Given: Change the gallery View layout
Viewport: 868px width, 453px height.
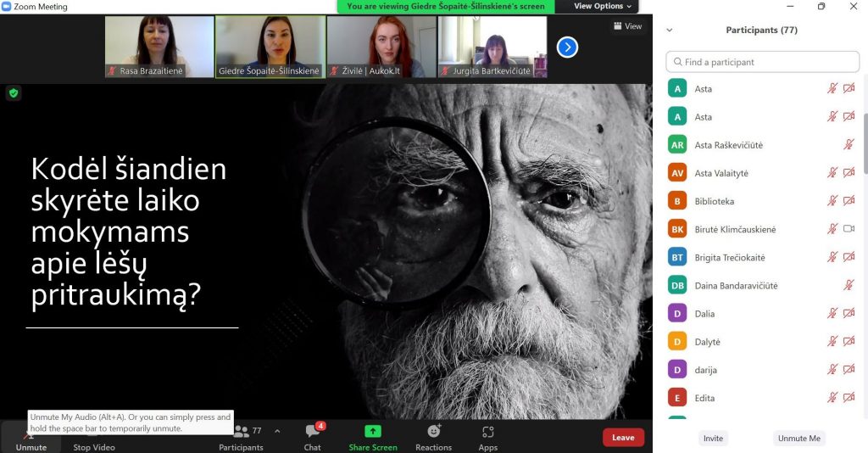Looking at the screenshot, I should point(627,26).
